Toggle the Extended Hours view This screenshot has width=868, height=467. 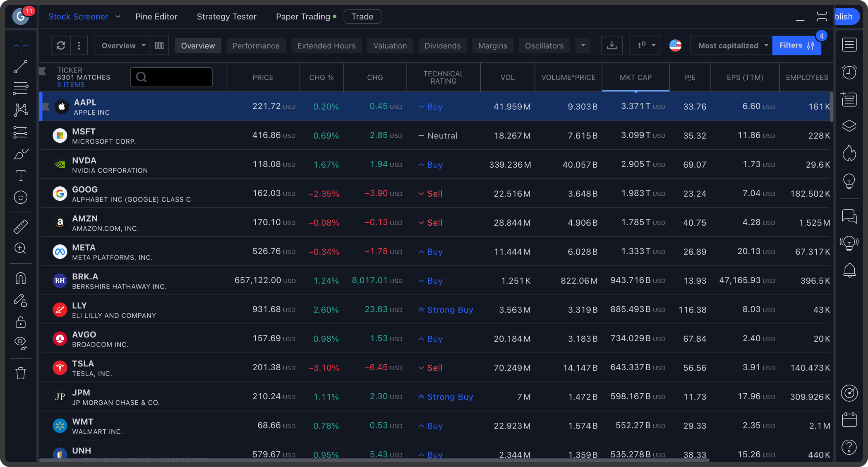pyautogui.click(x=326, y=45)
